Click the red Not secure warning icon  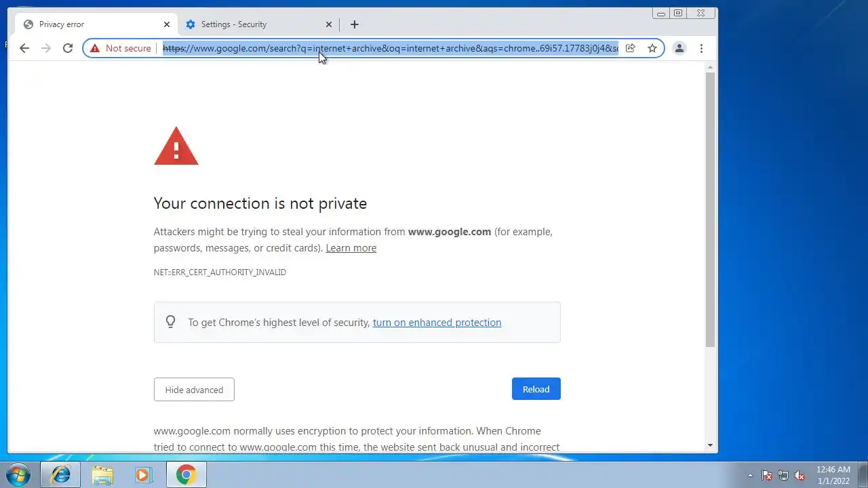point(95,48)
